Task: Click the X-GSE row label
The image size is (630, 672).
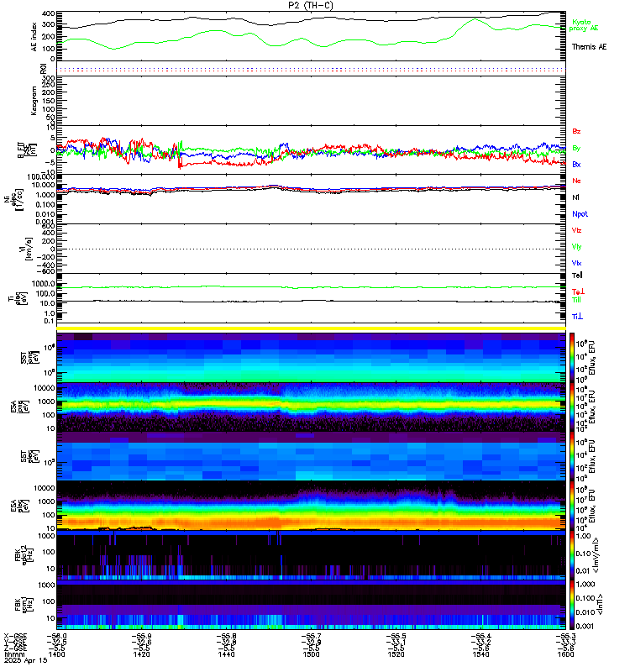Action: tap(15, 636)
